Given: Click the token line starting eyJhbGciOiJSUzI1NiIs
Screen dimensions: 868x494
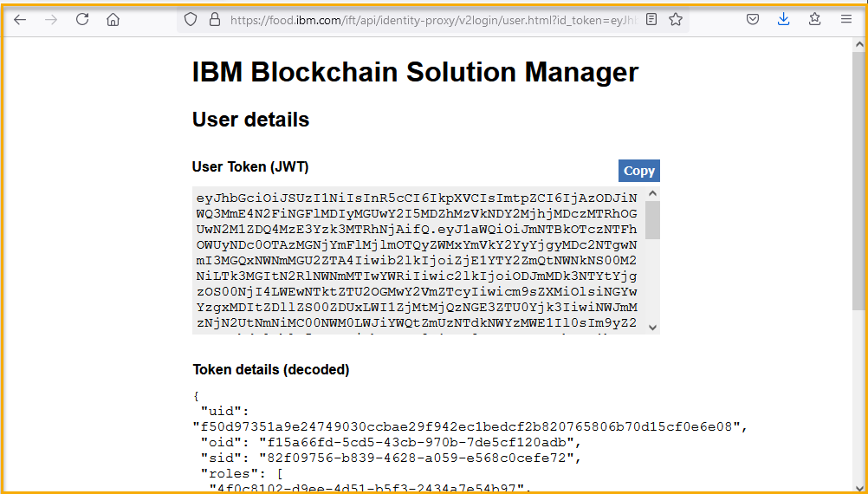Looking at the screenshot, I should tap(417, 198).
